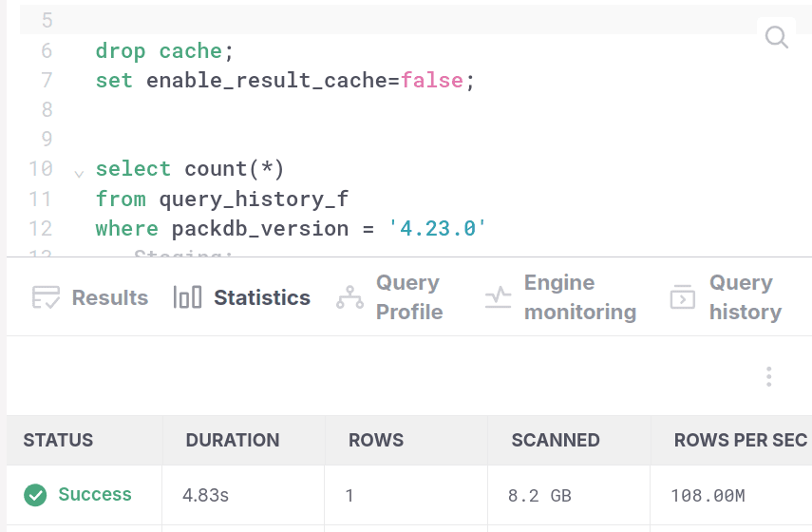
Task: Click 'select count(*)' in the editor
Action: [190, 169]
